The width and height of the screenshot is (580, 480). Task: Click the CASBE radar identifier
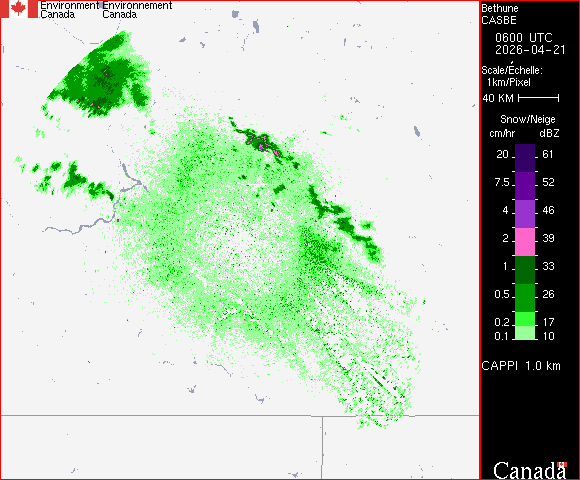tap(499, 20)
